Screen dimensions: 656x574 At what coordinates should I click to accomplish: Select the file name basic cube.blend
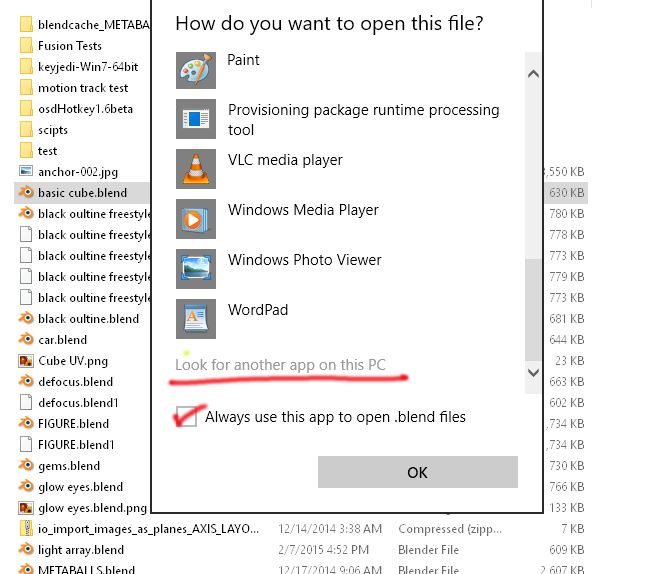coord(82,193)
